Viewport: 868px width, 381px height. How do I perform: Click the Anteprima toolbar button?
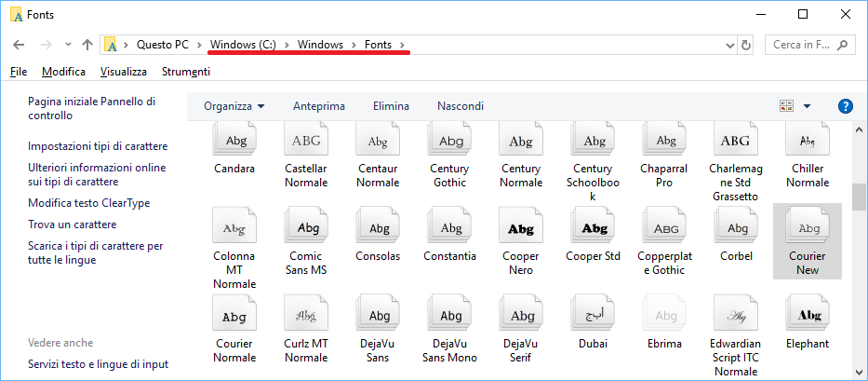[318, 106]
